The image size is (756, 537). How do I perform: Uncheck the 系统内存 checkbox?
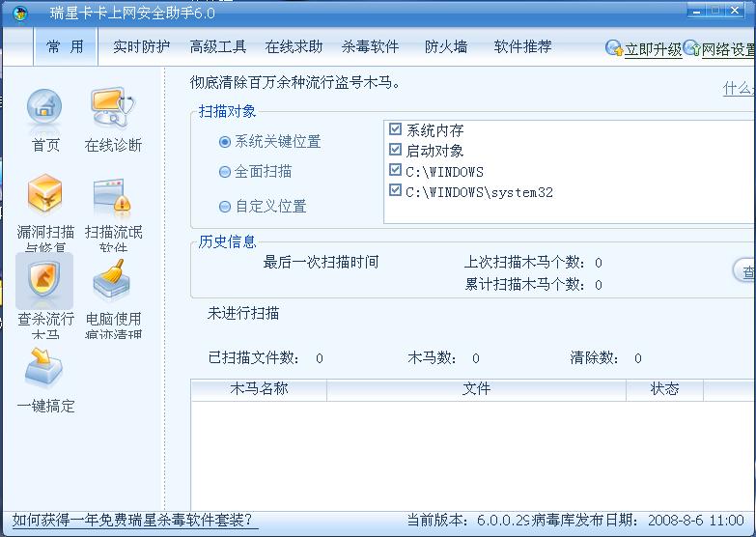[x=395, y=128]
